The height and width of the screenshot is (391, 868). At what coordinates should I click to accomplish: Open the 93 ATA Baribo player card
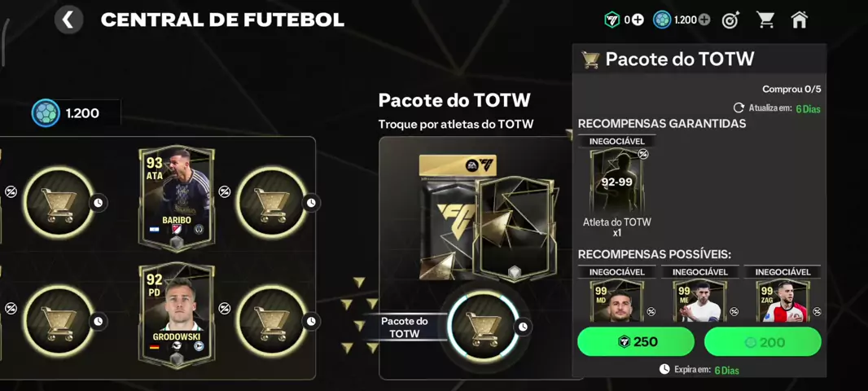tap(176, 200)
